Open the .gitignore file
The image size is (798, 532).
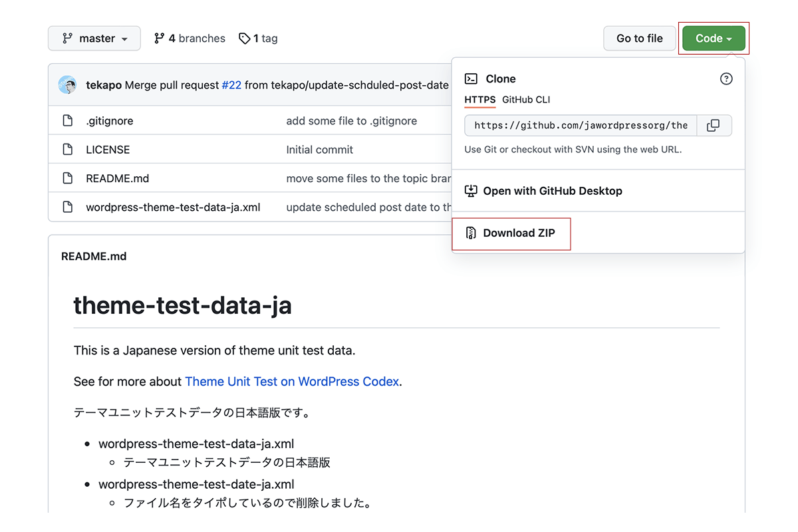[x=110, y=121]
